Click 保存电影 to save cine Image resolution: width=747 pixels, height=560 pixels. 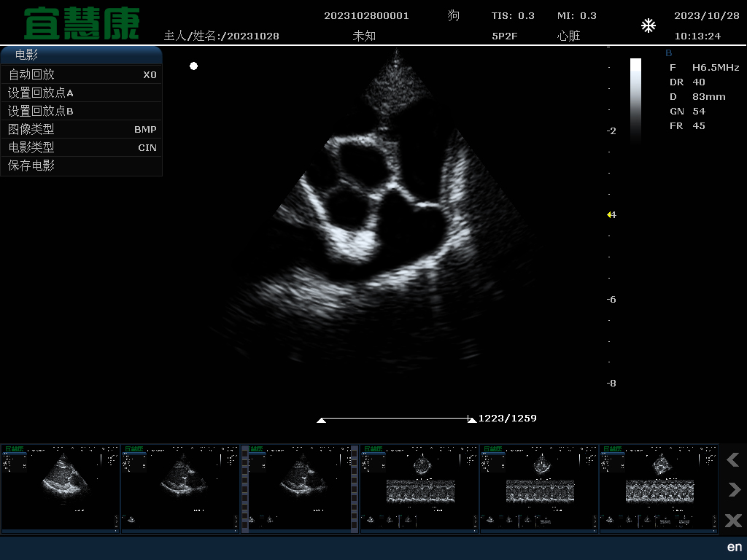(81, 166)
